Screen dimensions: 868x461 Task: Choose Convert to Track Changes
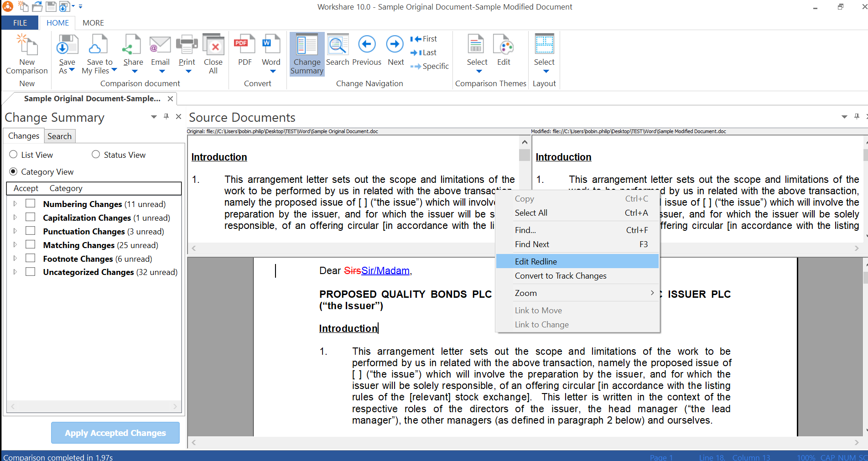577,276
